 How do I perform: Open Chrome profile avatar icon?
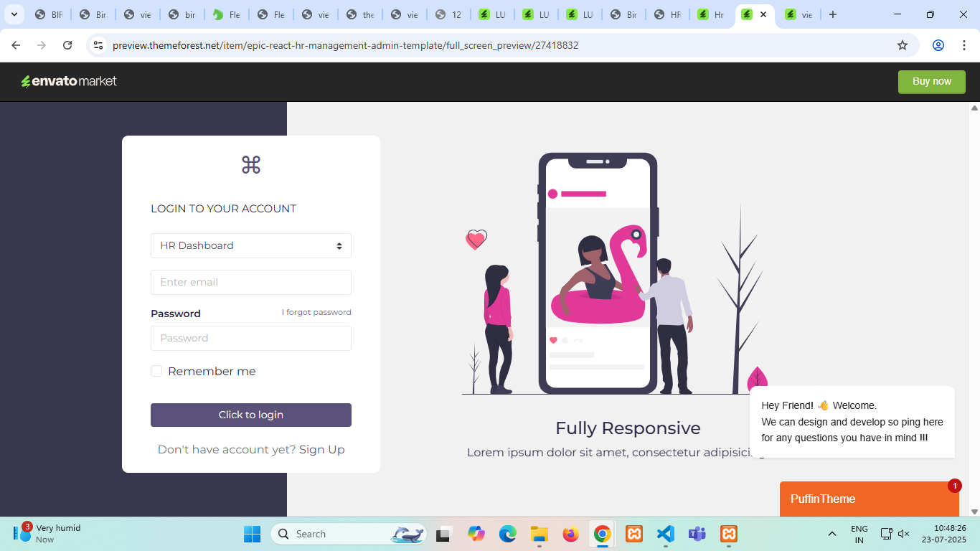point(938,45)
